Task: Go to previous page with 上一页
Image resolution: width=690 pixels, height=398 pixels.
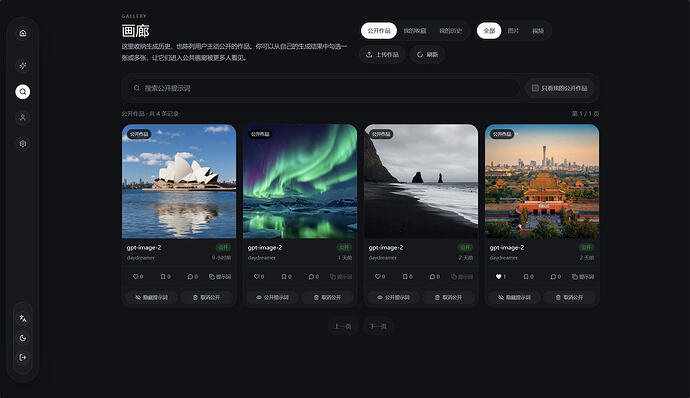Action: click(342, 327)
